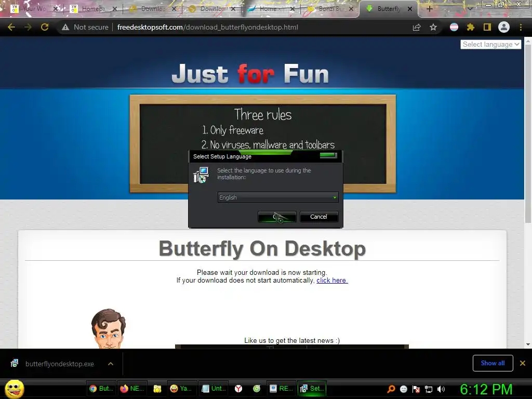Image resolution: width=532 pixels, height=399 pixels.
Task: Click the Just for Fun banner logo
Action: pos(250,74)
